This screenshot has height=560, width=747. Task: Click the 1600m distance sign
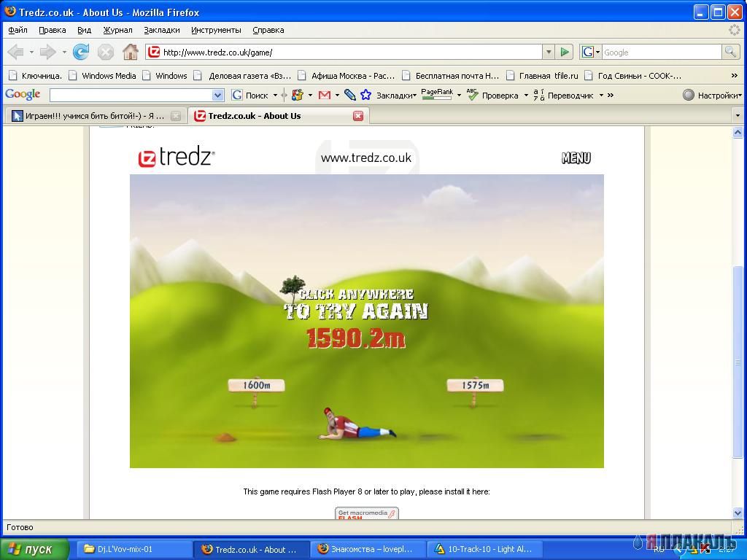tap(256, 385)
